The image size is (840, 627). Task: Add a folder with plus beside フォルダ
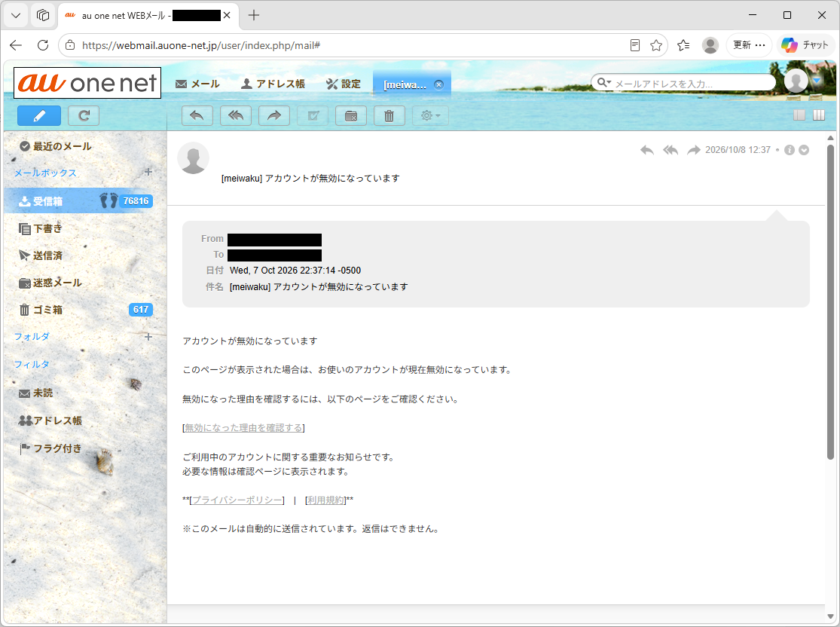tap(148, 337)
